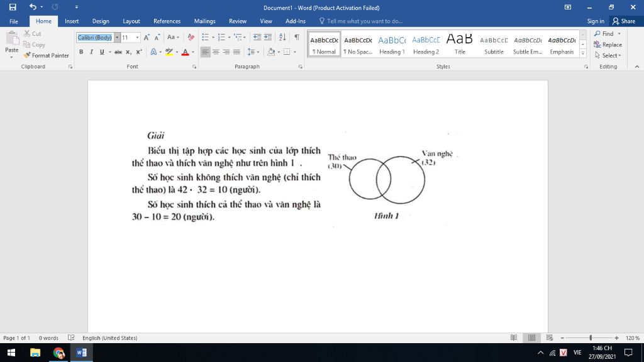
Task: Toggle Bold formatting
Action: (81, 52)
